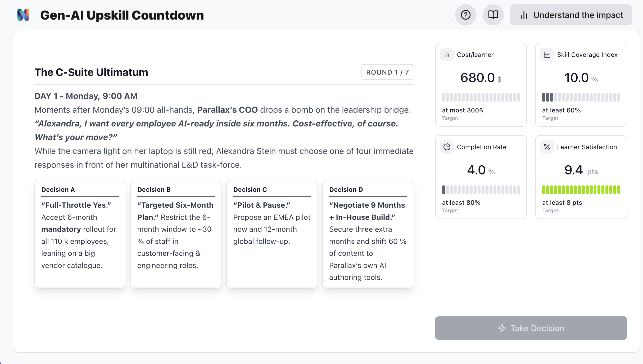
Task: Click the Take Decision button
Action: [531, 328]
